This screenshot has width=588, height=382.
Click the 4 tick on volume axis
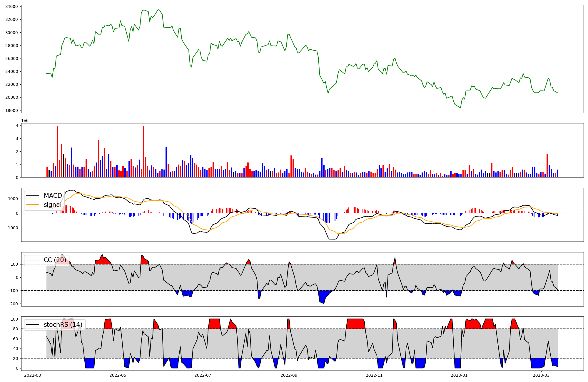point(17,125)
